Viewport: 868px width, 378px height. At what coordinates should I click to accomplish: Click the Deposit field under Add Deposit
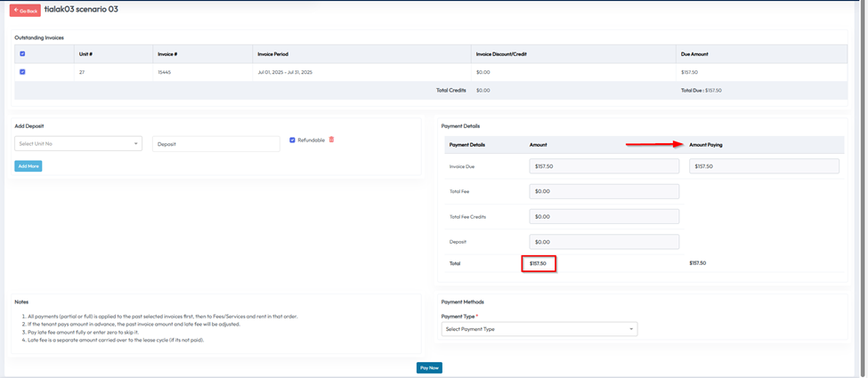point(215,143)
